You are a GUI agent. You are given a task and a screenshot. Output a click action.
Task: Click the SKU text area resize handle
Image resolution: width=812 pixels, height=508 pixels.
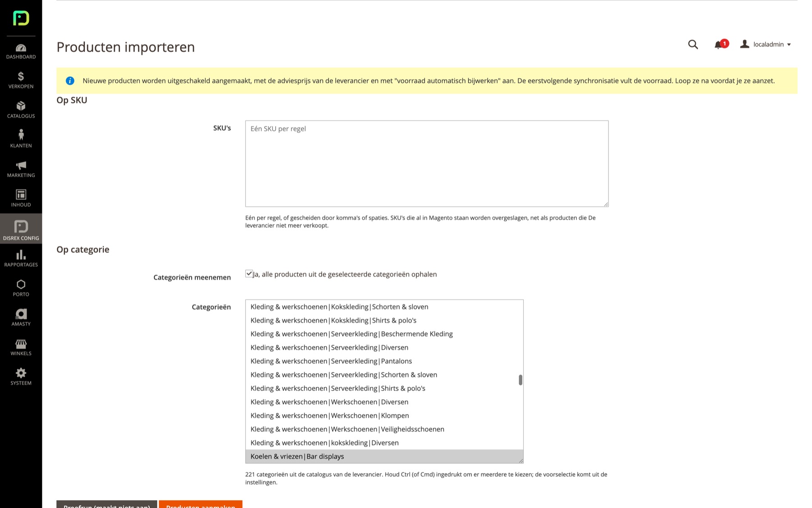click(x=606, y=204)
